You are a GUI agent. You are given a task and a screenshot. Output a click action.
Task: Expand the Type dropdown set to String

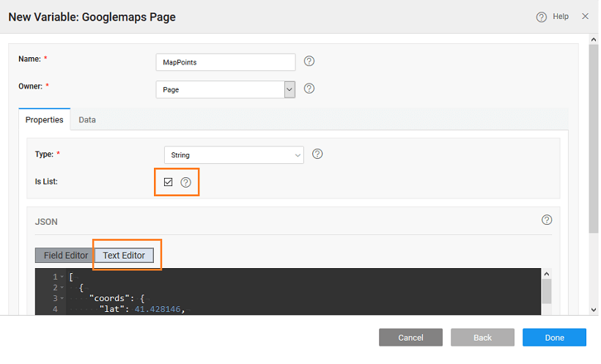click(x=233, y=155)
